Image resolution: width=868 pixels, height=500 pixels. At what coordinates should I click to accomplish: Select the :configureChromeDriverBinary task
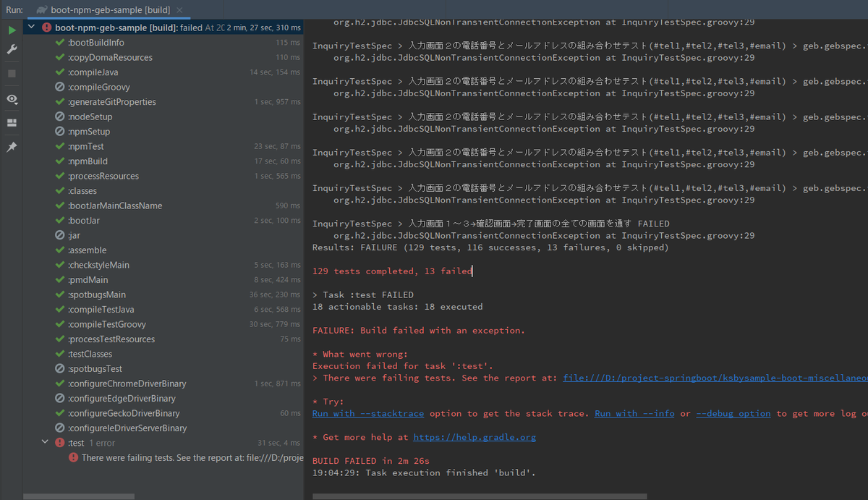tap(163, 384)
